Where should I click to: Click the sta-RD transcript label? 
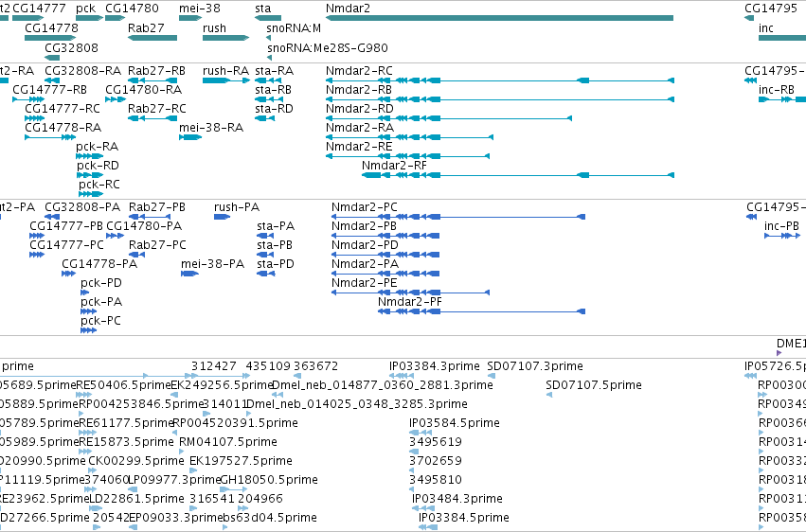click(274, 108)
